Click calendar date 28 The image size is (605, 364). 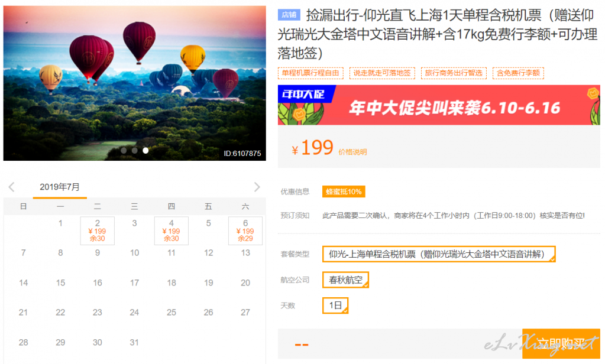click(24, 342)
